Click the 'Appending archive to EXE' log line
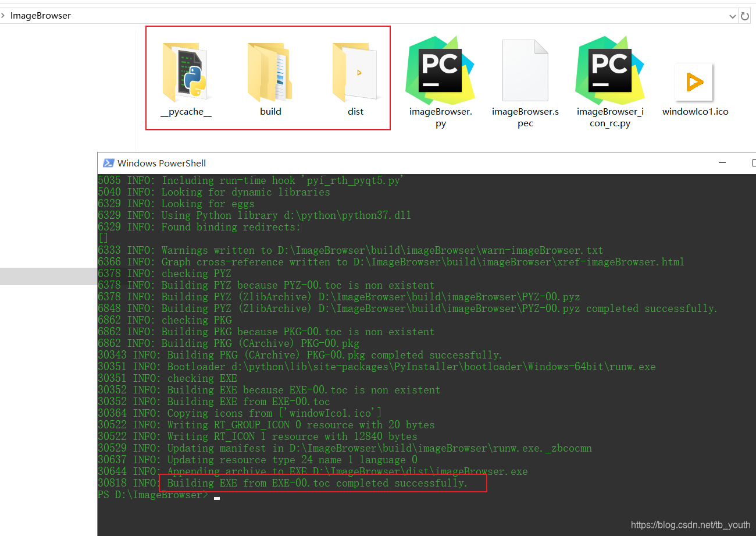The width and height of the screenshot is (756, 536). [313, 471]
